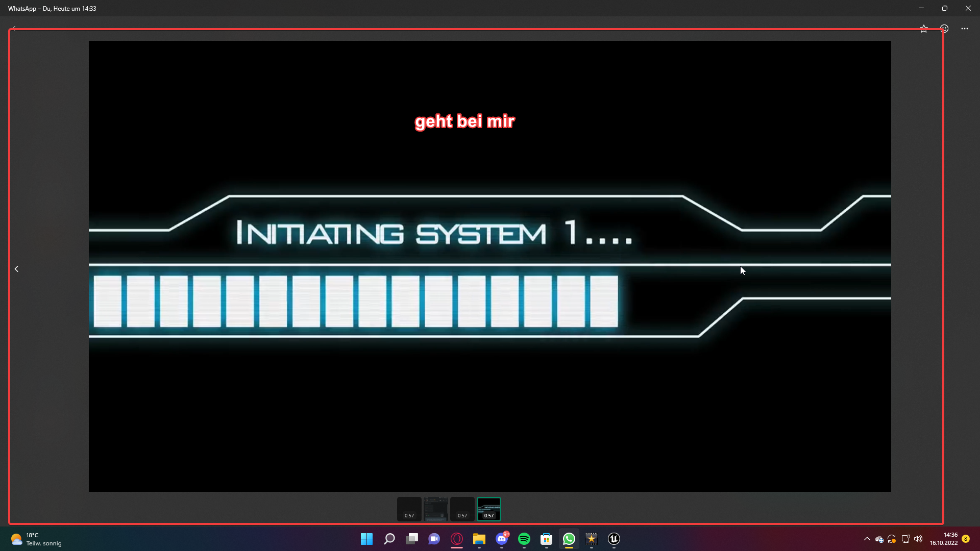Click the video preview to play
The height and width of the screenshot is (551, 980).
489,266
